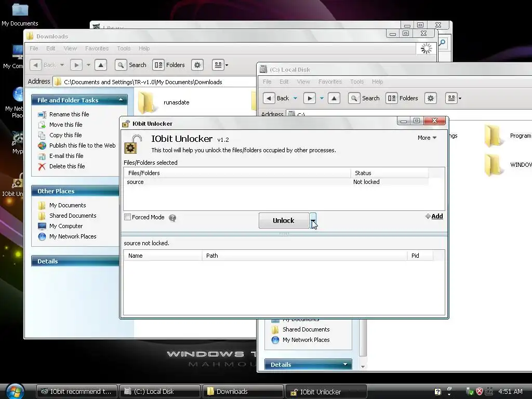Toggle Folders pane in Local Disk window
The height and width of the screenshot is (399, 532).
pos(402,98)
